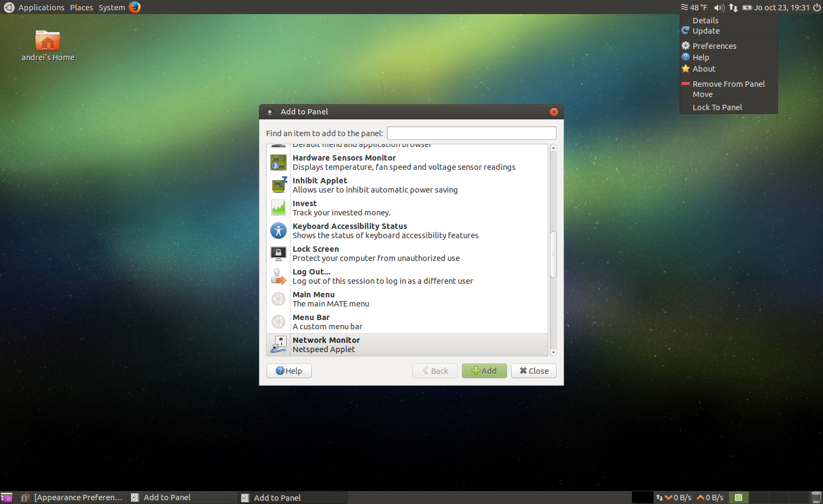
Task: Choose Preferences from the applet context menu
Action: tap(713, 46)
